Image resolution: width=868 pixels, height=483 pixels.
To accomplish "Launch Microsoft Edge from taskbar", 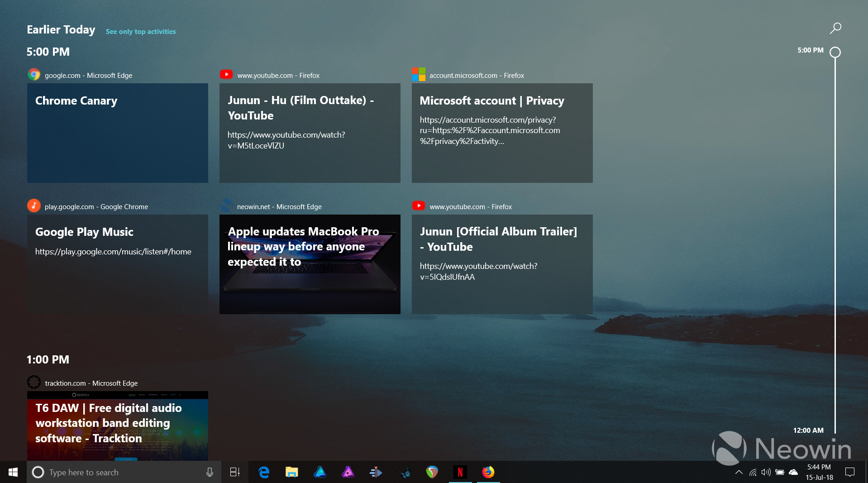I will (264, 472).
